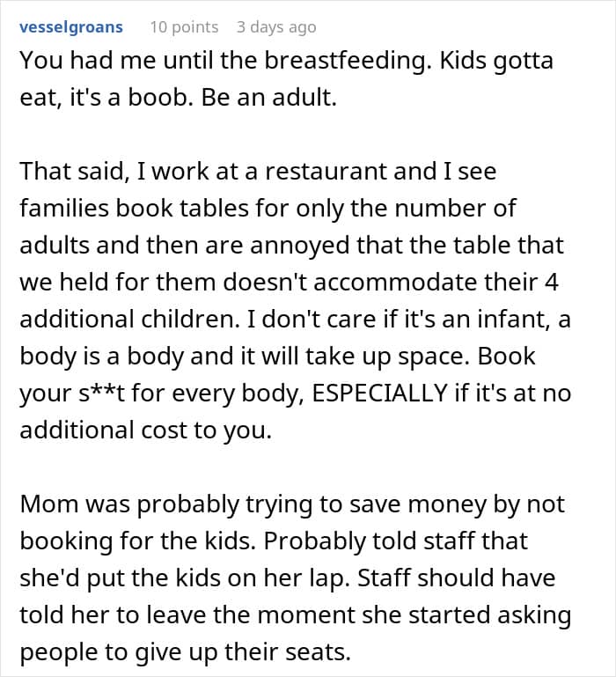Click the word ESPECIALLY in capitals
Screen dimensions: 616x677
(x=379, y=394)
